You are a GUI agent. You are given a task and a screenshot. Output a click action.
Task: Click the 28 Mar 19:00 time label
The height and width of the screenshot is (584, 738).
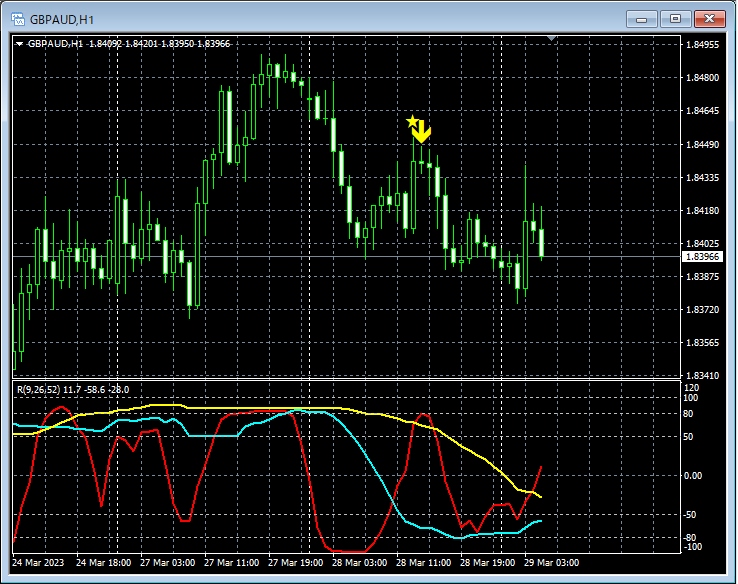[488, 562]
